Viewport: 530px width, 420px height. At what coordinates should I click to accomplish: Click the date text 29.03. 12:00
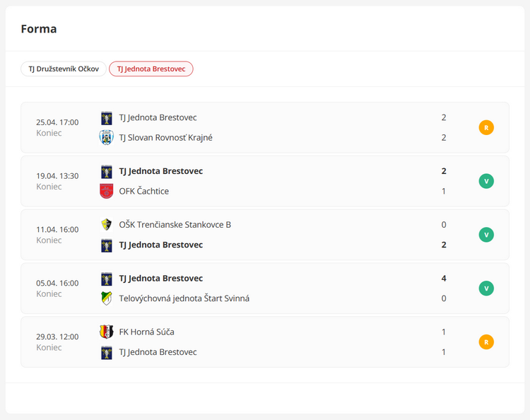57,337
